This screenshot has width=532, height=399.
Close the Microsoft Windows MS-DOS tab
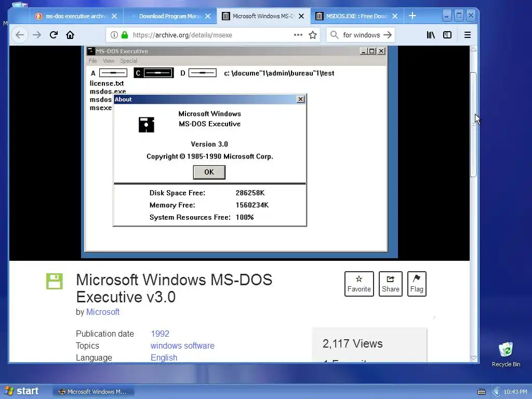point(301,16)
